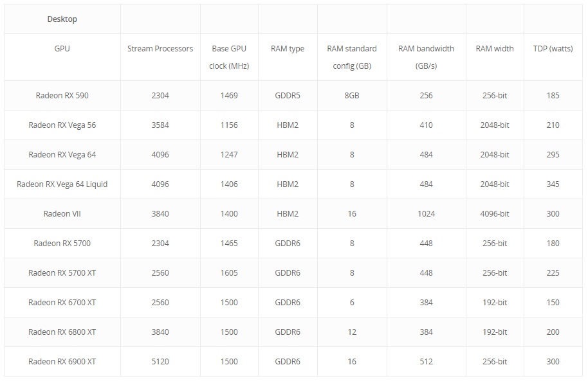Click the "RAM standard config (GB)" header
The height and width of the screenshot is (383, 588).
coord(352,57)
